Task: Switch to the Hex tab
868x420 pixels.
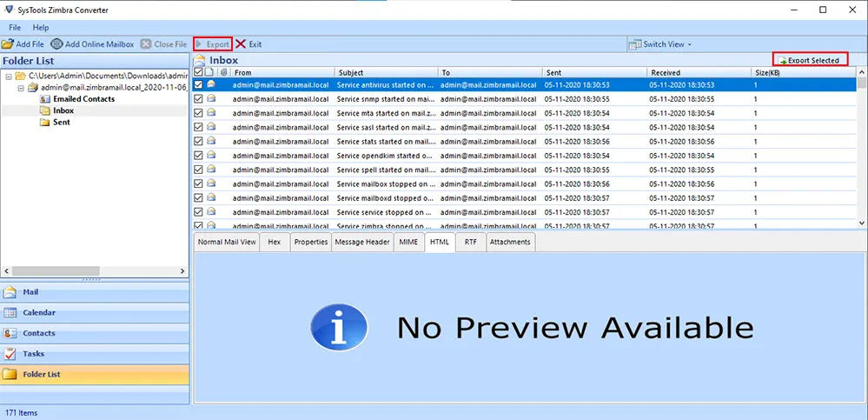Action: coord(275,242)
